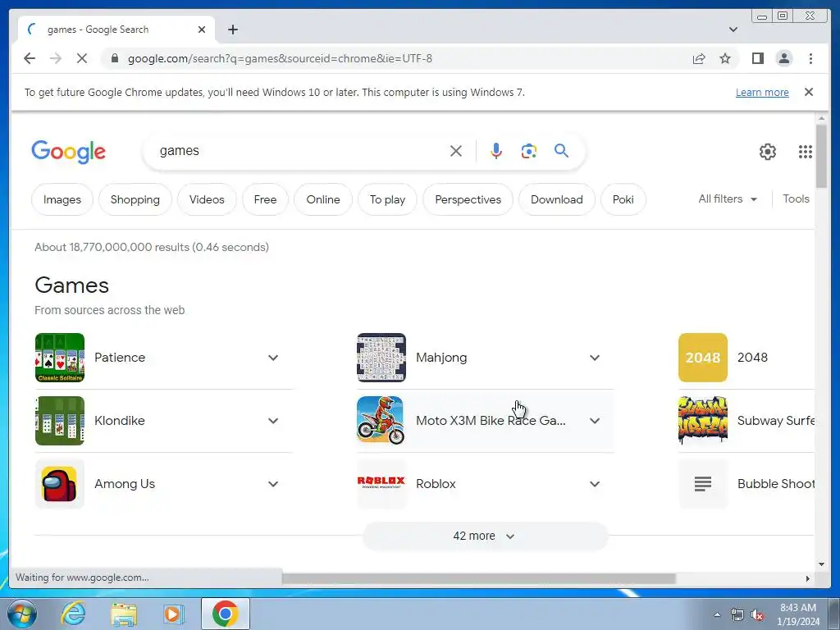
Task: Open the taskbar clock showing 8:43 AM
Action: point(798,614)
